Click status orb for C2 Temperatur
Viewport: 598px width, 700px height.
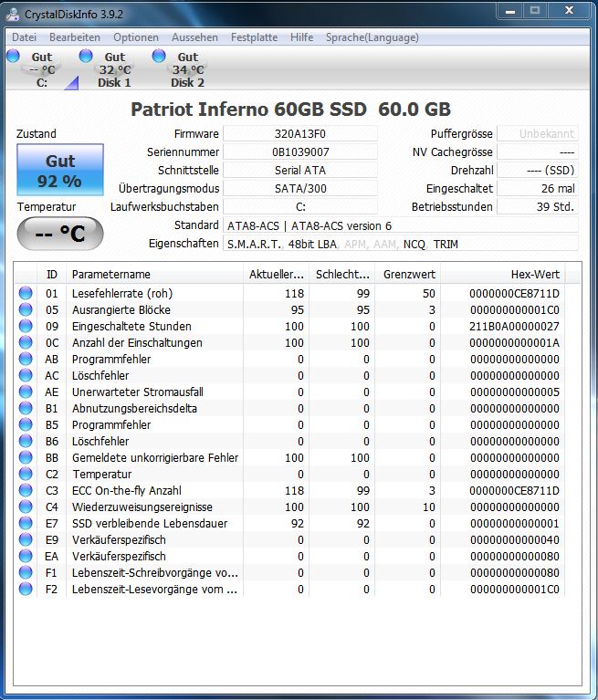point(26,474)
